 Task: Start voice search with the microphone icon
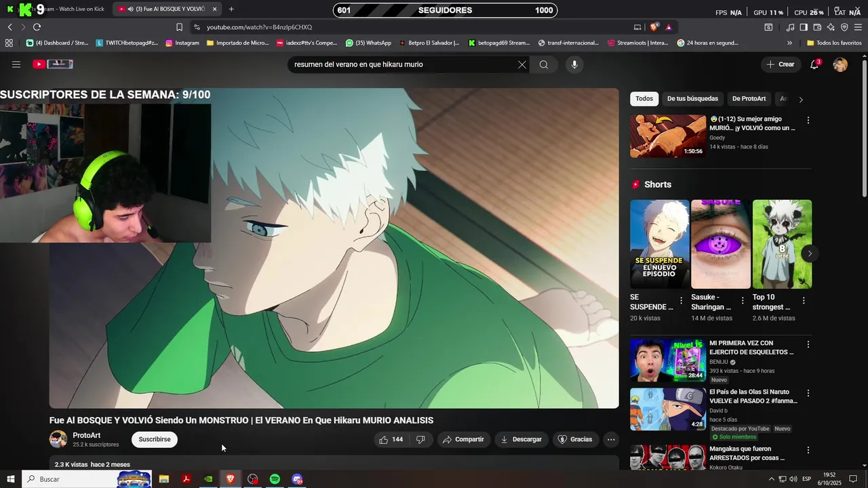(x=574, y=64)
